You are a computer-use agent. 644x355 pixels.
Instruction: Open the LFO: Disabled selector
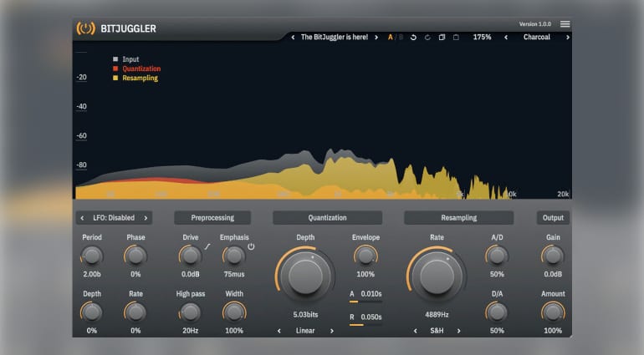pos(114,218)
